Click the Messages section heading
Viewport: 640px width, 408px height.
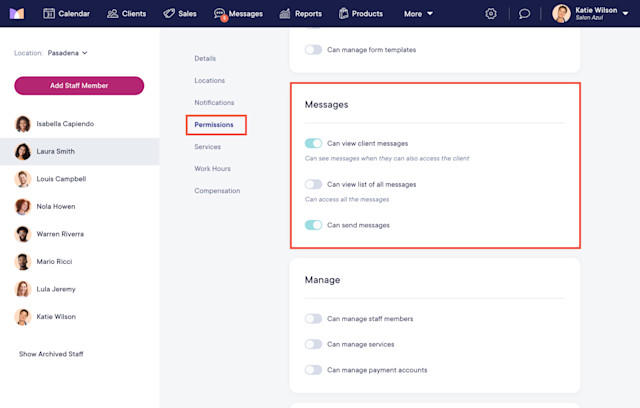(327, 105)
